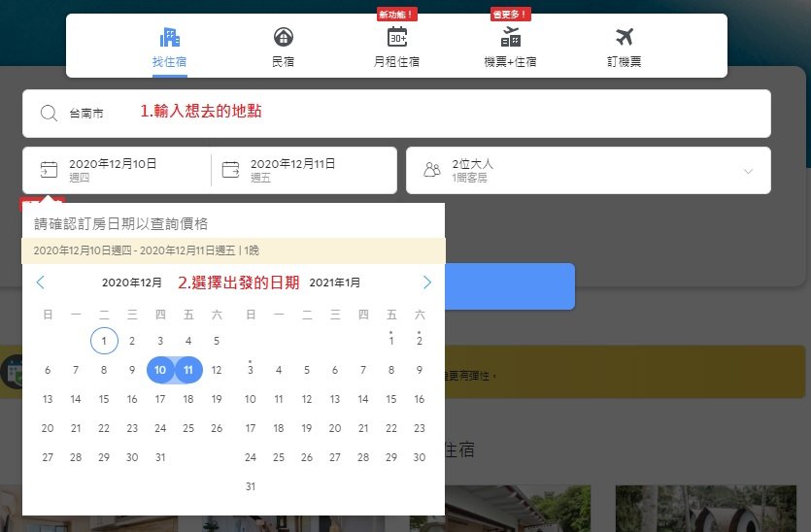Select December 25 in the calendar

click(188, 428)
